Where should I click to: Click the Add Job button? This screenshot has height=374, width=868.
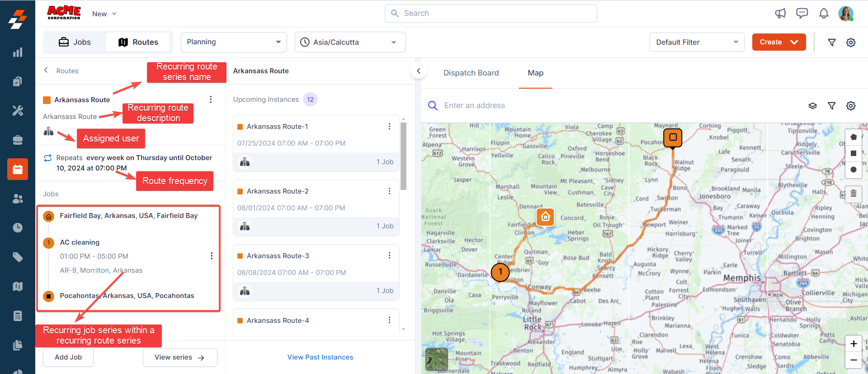[68, 357]
